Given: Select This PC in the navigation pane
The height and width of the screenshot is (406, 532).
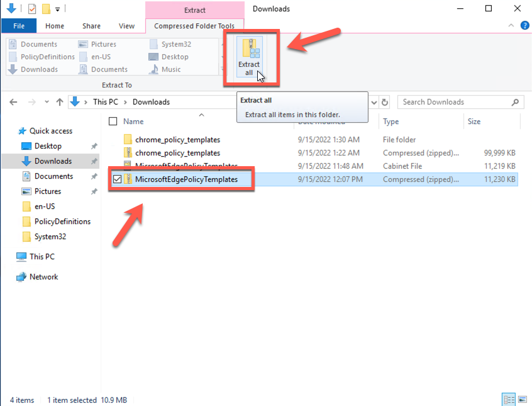Looking at the screenshot, I should coord(42,257).
